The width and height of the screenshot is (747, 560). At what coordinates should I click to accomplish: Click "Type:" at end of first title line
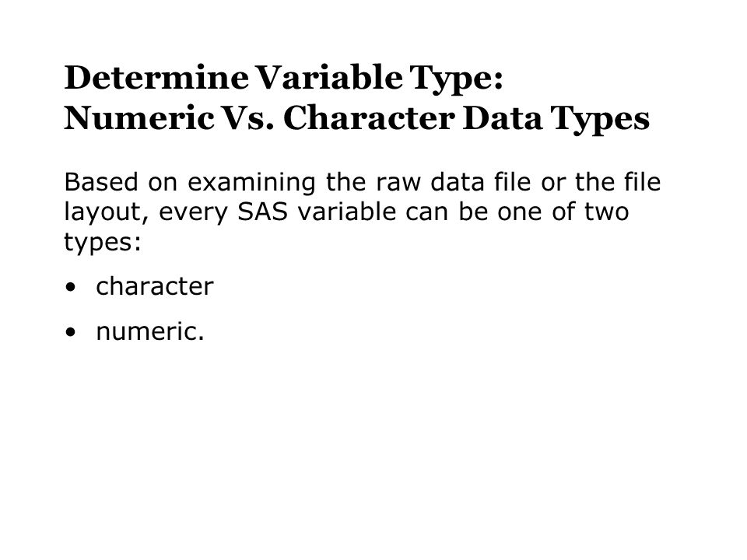(x=457, y=80)
